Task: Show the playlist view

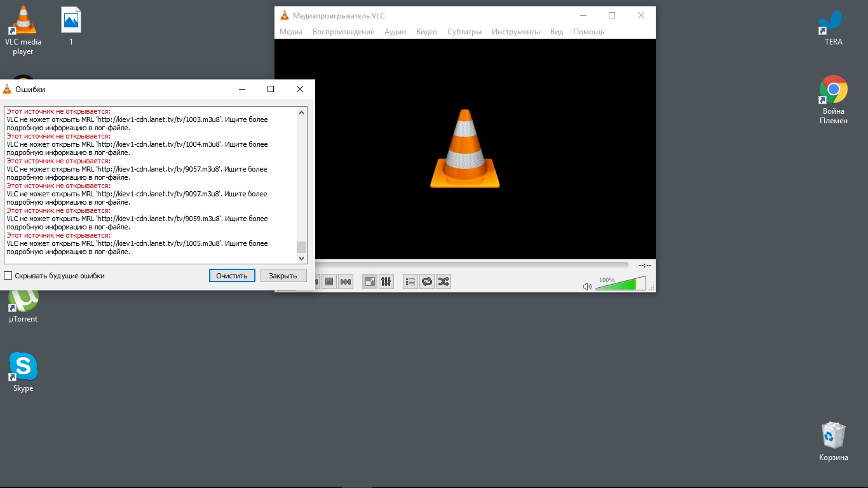Action: [410, 281]
